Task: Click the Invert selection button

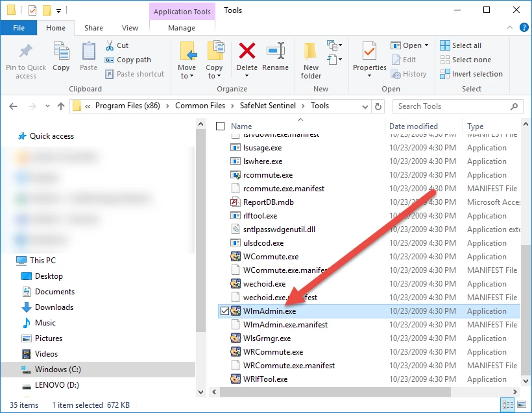Action: click(471, 74)
